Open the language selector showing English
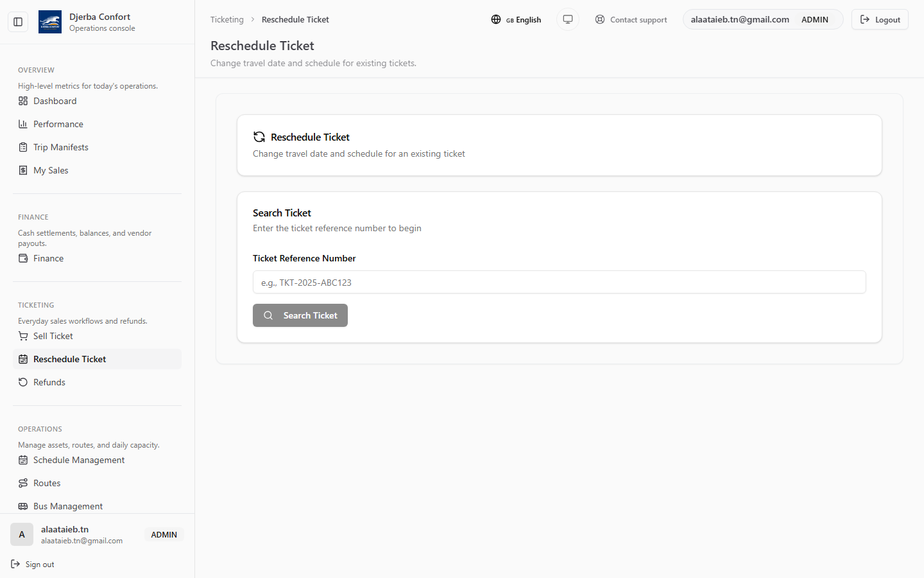 click(x=516, y=20)
